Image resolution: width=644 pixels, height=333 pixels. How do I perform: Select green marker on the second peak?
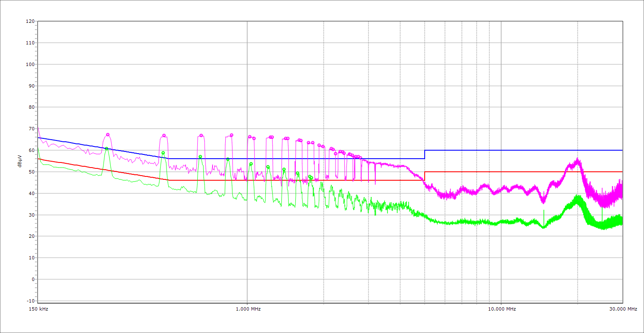tap(163, 153)
